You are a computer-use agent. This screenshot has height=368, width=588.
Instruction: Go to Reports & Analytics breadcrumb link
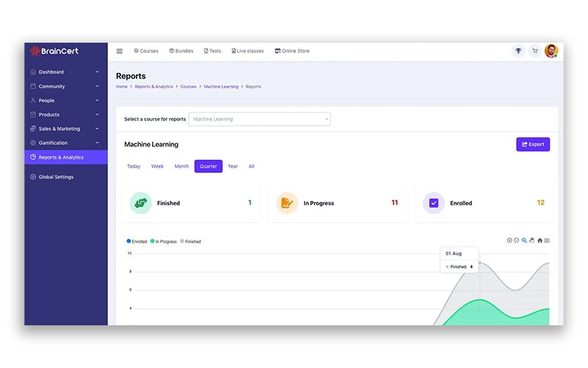(154, 87)
